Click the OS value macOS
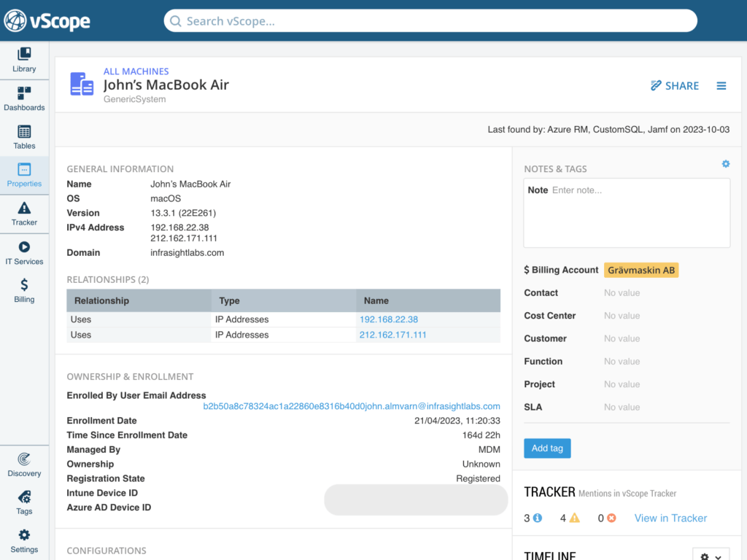The width and height of the screenshot is (747, 560). [x=166, y=198]
